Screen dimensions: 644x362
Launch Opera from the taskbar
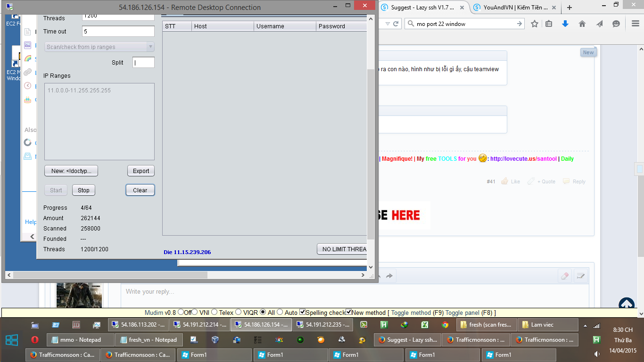pos(35,340)
